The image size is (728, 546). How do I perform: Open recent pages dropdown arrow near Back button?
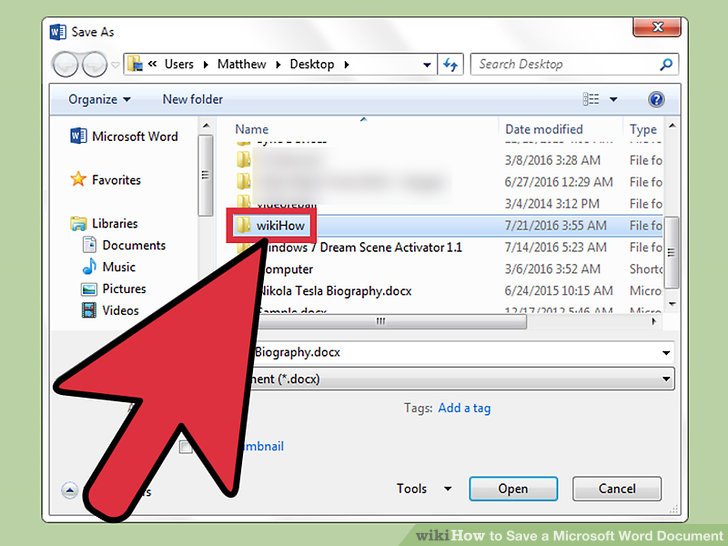(x=115, y=65)
